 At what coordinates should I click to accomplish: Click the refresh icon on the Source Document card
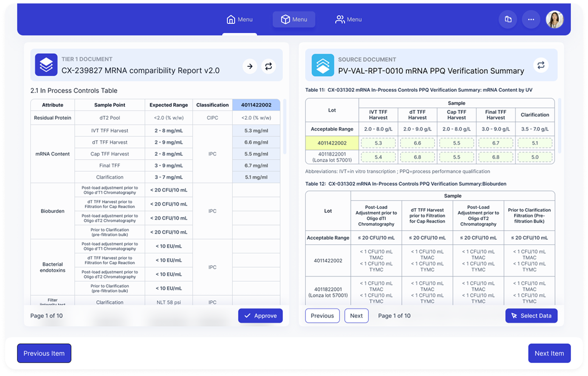(541, 65)
